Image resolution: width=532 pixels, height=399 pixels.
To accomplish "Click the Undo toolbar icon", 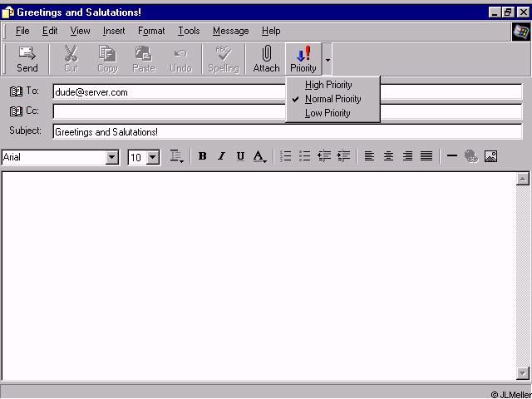I will 181,54.
